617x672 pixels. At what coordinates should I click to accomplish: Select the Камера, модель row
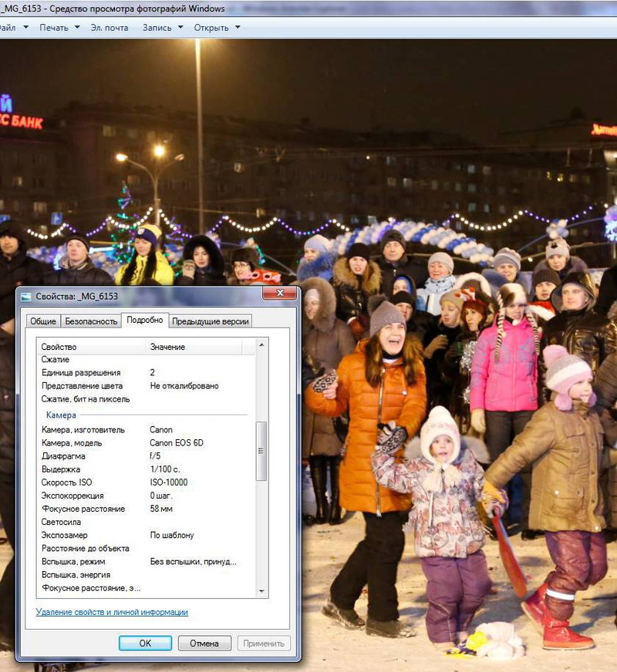pos(146,442)
